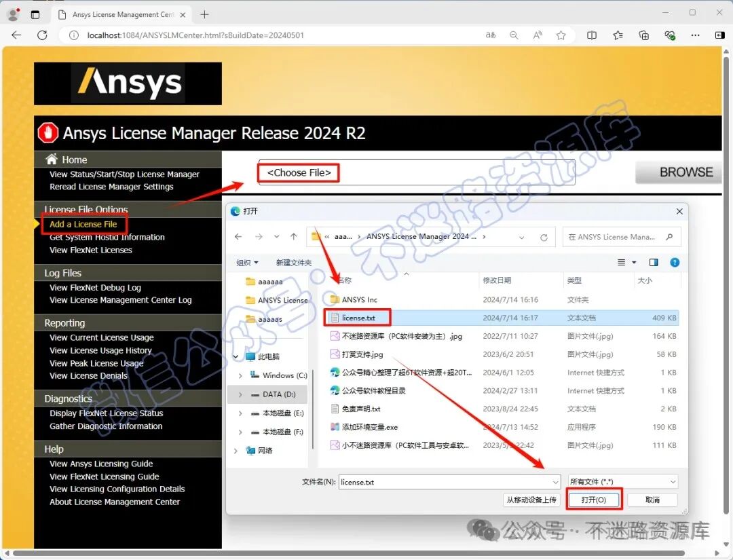Reload the page with refresh icon
733x560 pixels.
click(x=42, y=35)
